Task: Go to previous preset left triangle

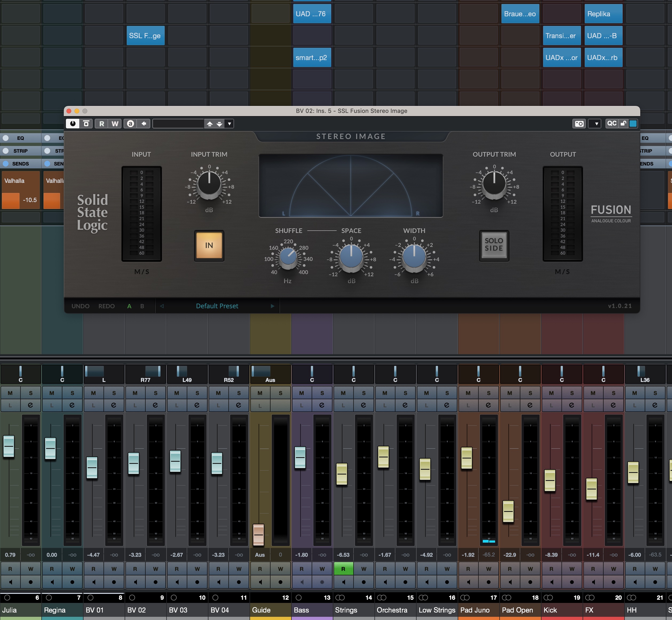Action: tap(162, 306)
